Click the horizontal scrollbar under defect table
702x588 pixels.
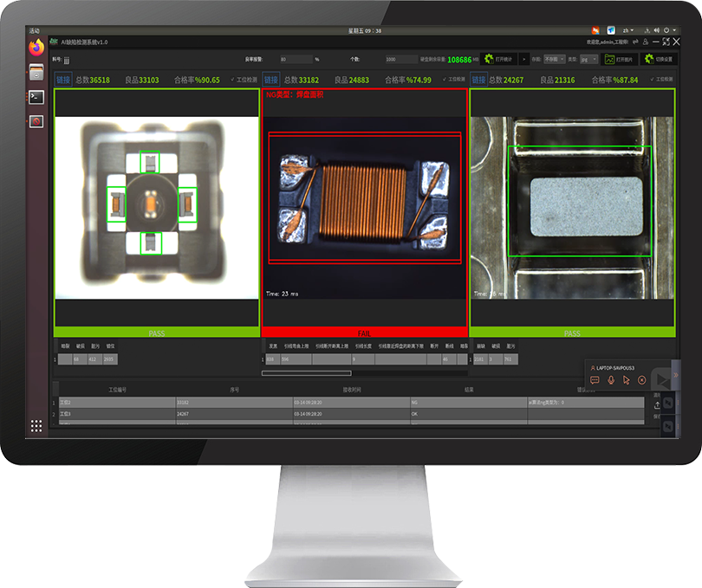(x=307, y=372)
